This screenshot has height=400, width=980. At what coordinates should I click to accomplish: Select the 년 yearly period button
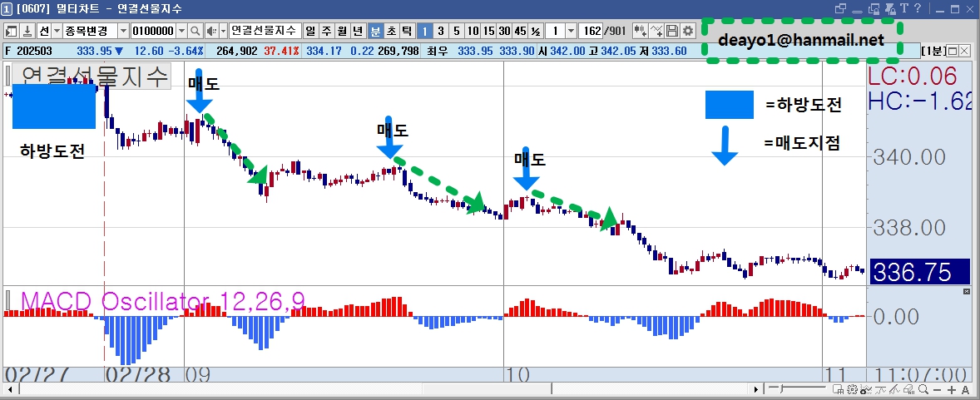357,31
